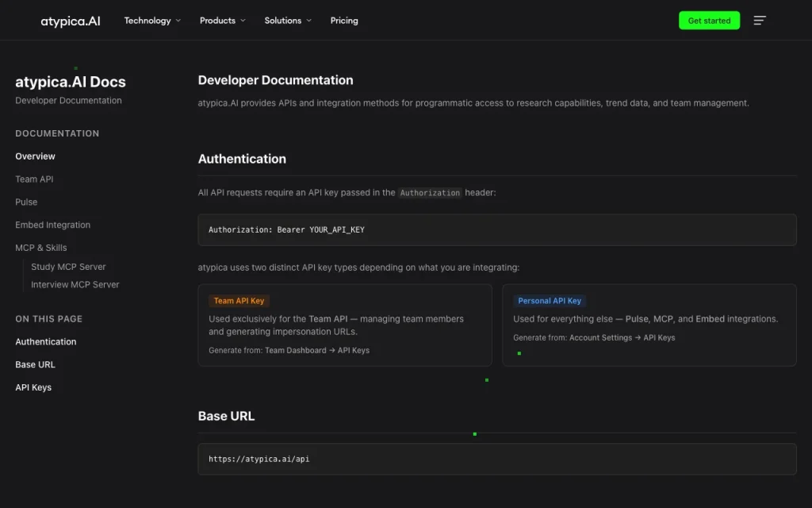This screenshot has width=812, height=508.
Task: Click the inline Authorization code tag
Action: coord(430,193)
